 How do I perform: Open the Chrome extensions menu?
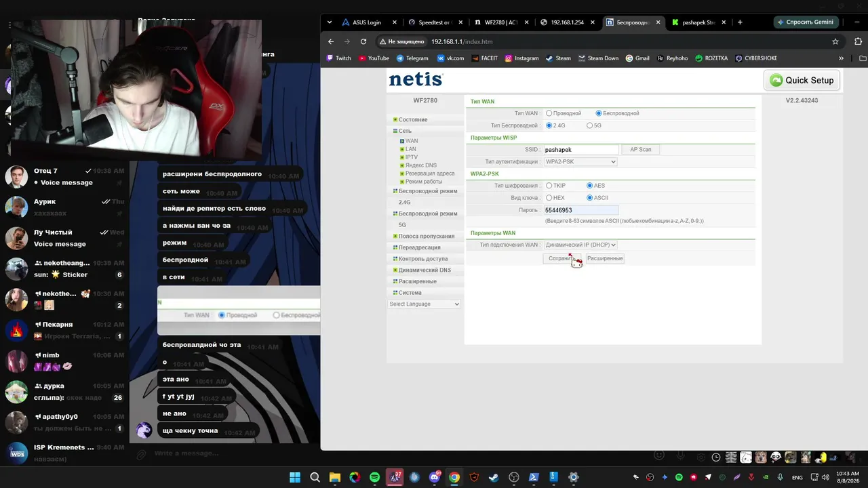(858, 41)
